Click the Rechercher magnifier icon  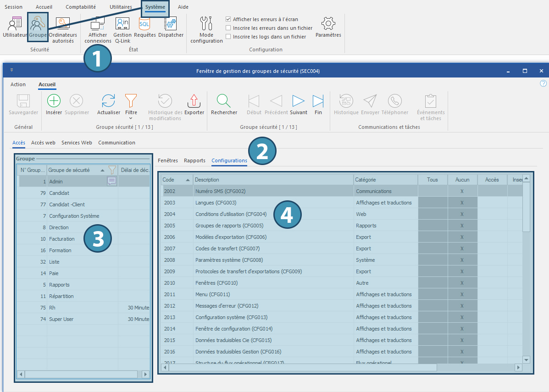point(224,101)
